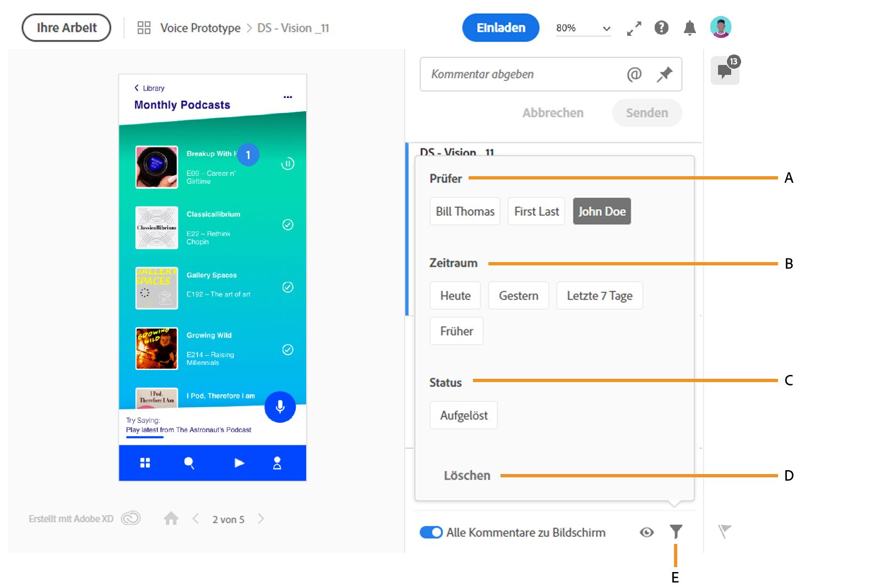Viewport: 881px width, 588px height.
Task: Filter by reviewer First Last
Action: tap(536, 211)
